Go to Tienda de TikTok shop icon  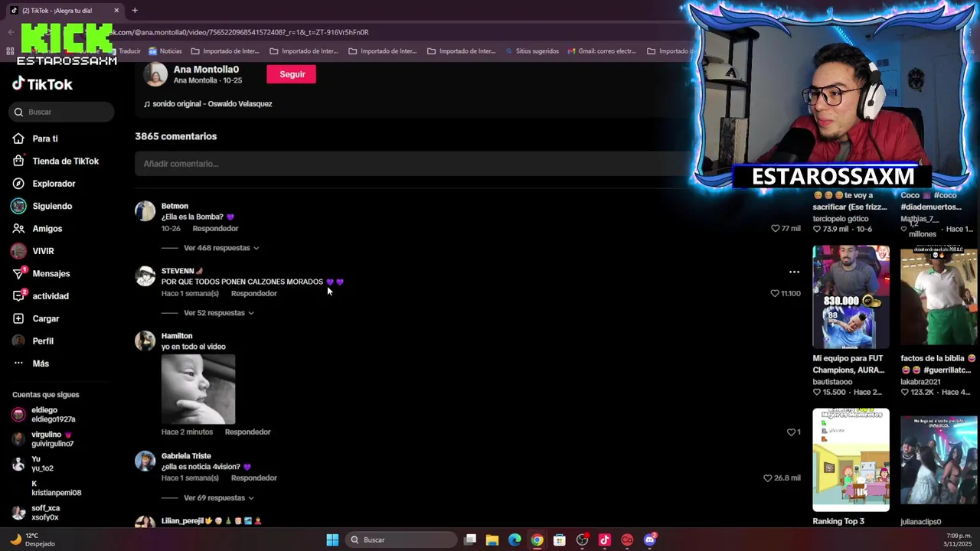[18, 161]
